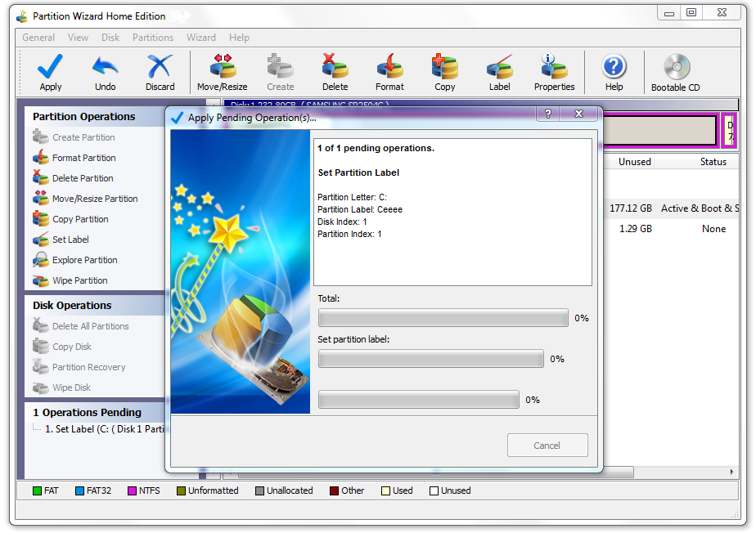Click the Label toolbar icon
This screenshot has height=533, width=756.
point(499,66)
